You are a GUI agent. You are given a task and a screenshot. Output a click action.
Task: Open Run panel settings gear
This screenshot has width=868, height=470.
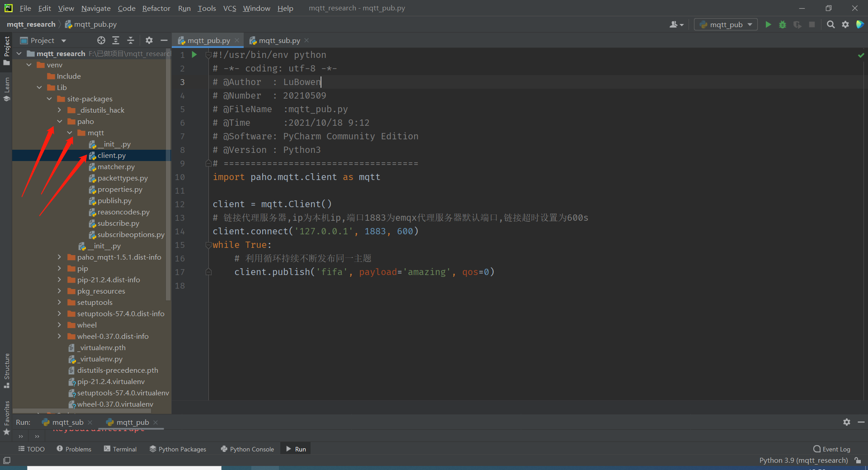(x=847, y=422)
